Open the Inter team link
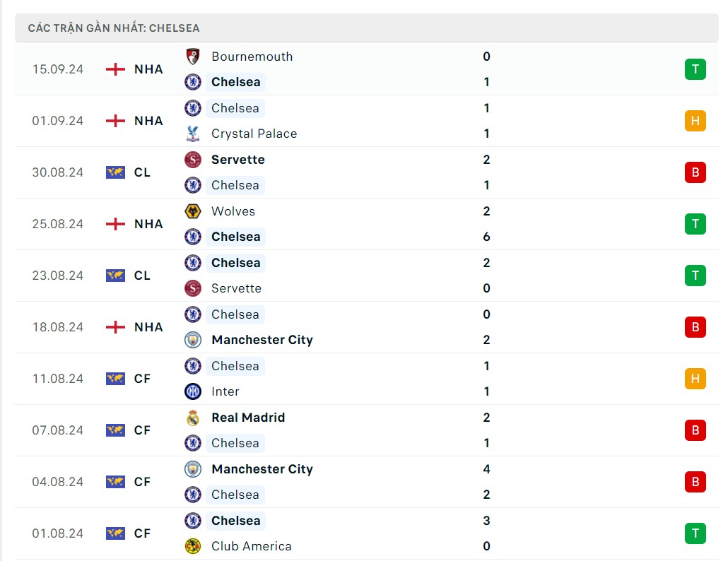 pyautogui.click(x=225, y=391)
